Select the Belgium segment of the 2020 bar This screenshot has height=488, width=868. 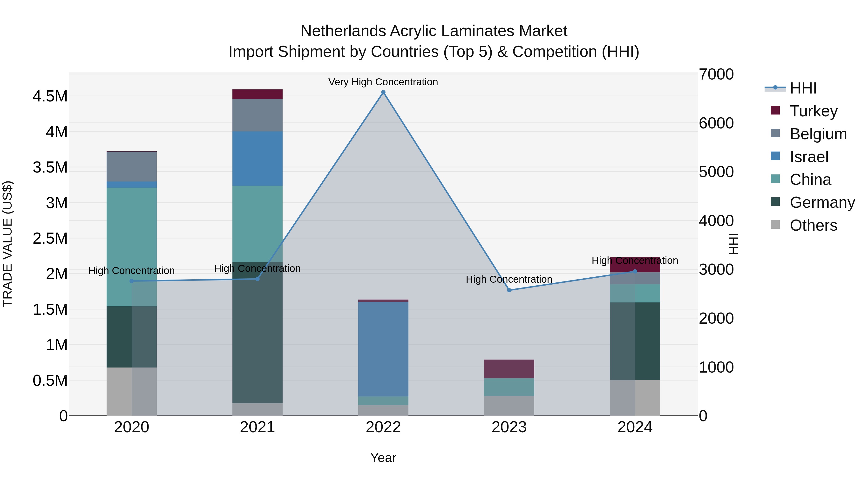pyautogui.click(x=131, y=166)
